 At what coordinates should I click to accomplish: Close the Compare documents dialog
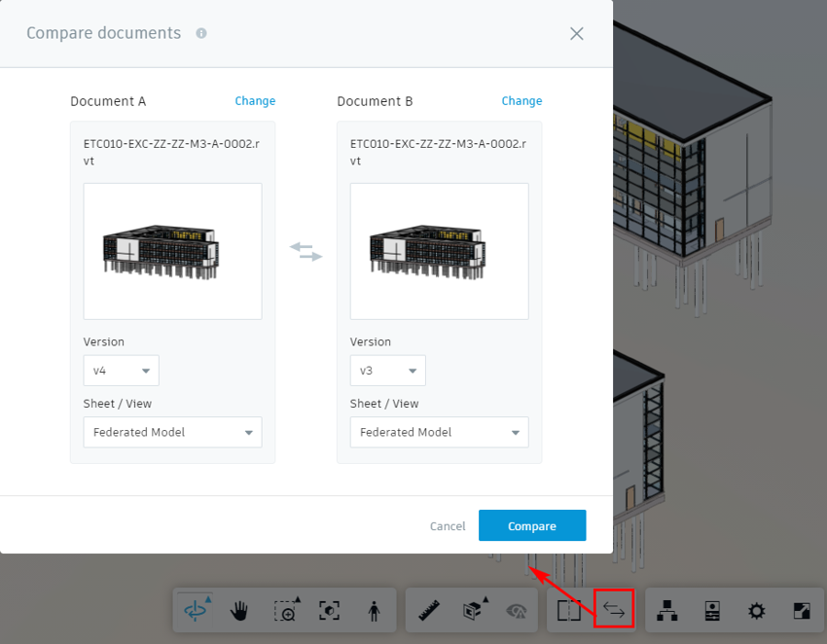577,34
